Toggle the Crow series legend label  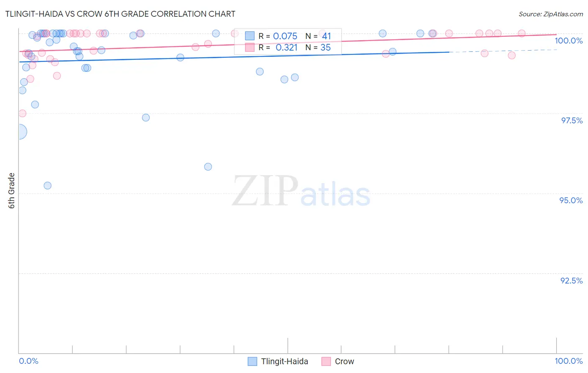coord(344,361)
